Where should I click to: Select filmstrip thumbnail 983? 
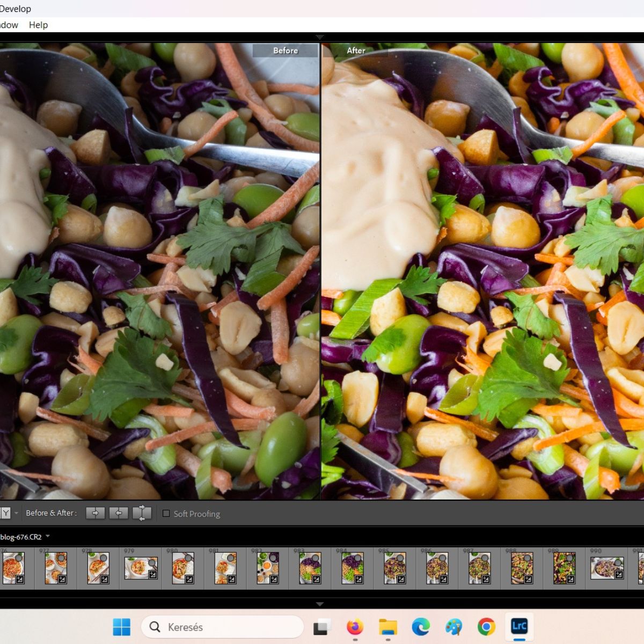coord(310,568)
